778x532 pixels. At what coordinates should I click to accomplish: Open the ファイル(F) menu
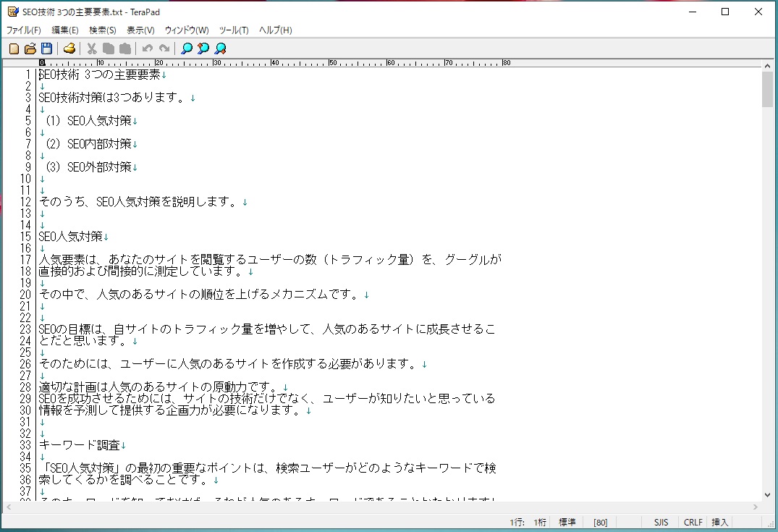tap(24, 30)
